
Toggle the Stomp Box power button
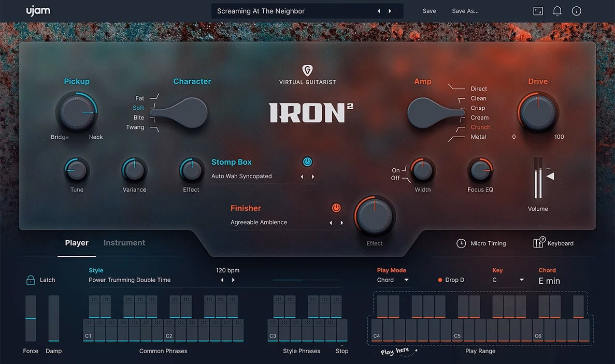pyautogui.click(x=308, y=162)
